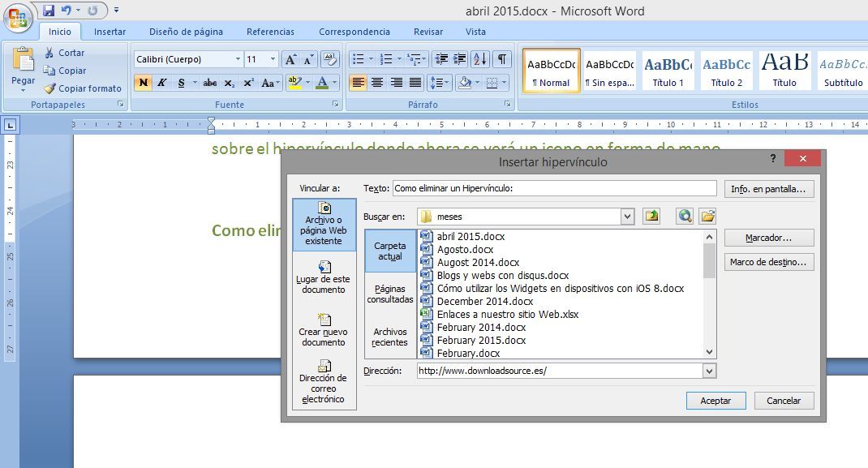This screenshot has width=868, height=468.
Task: Choose Crear nuevo documento link type
Action: 324,329
